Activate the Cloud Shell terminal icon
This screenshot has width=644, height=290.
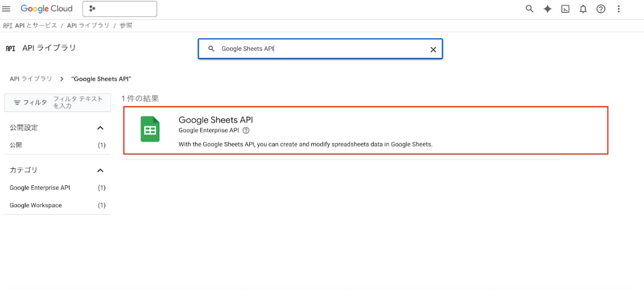coord(565,8)
